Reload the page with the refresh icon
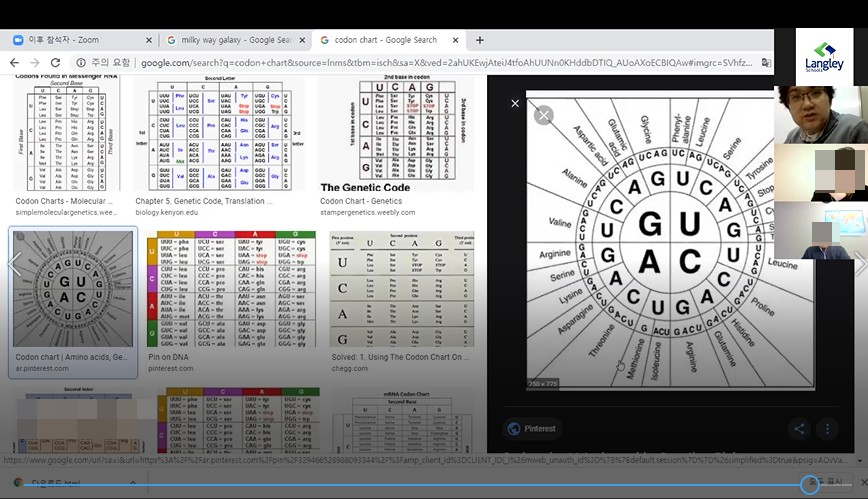The height and width of the screenshot is (499, 868). coord(55,63)
